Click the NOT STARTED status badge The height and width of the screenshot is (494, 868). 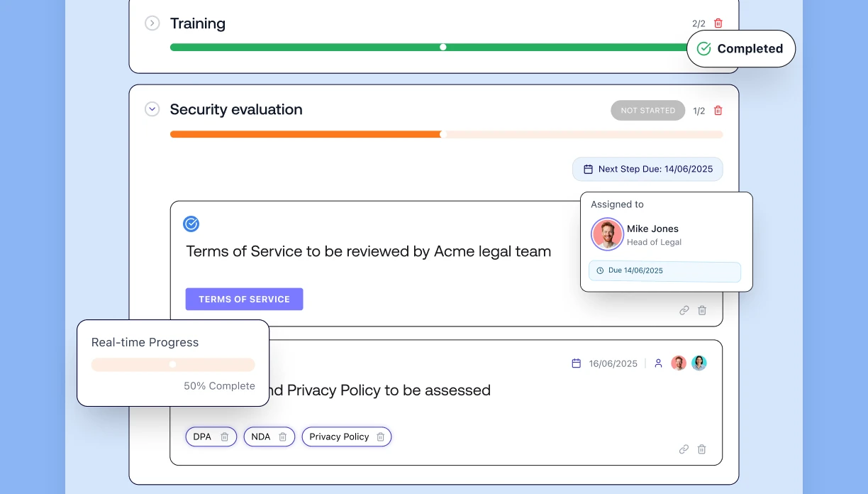click(x=648, y=111)
